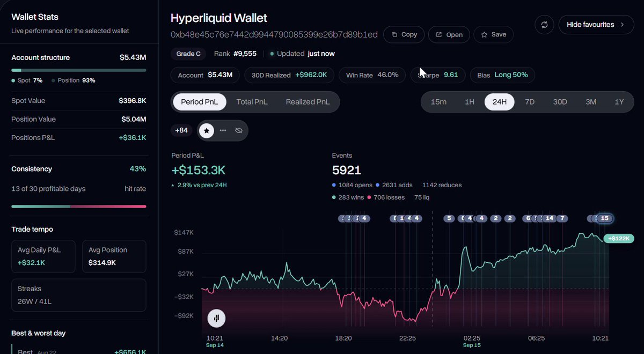Click the Avg Position card
644x354 pixels.
click(114, 256)
